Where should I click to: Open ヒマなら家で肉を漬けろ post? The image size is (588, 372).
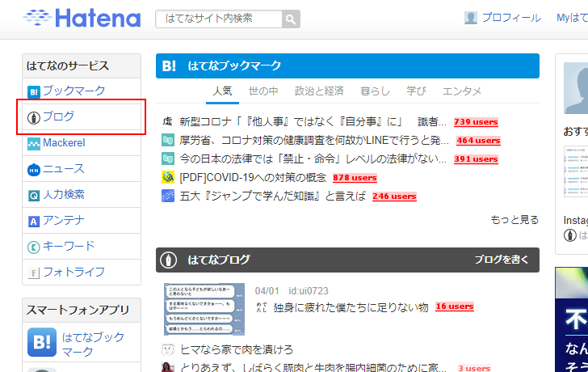(237, 349)
